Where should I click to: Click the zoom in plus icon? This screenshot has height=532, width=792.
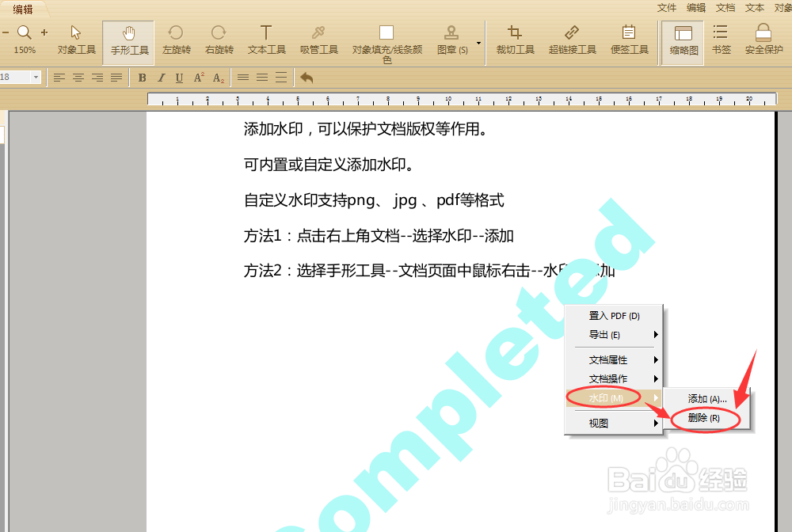(44, 32)
